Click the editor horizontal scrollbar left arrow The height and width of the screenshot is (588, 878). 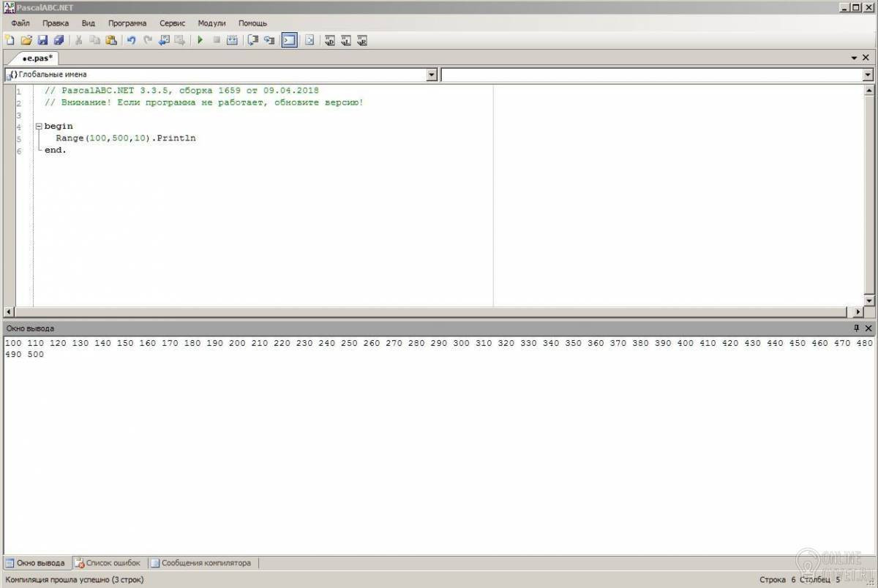9,312
